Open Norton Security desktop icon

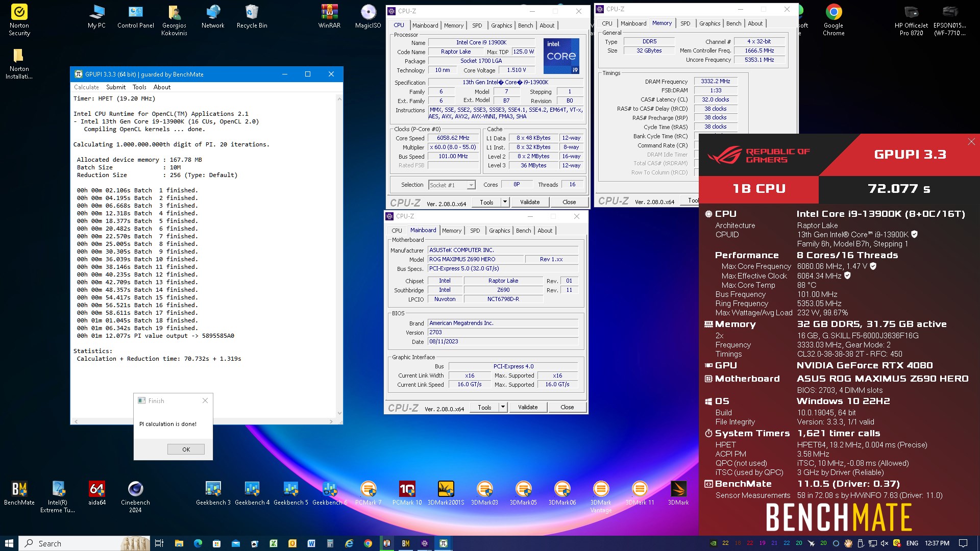19,20
